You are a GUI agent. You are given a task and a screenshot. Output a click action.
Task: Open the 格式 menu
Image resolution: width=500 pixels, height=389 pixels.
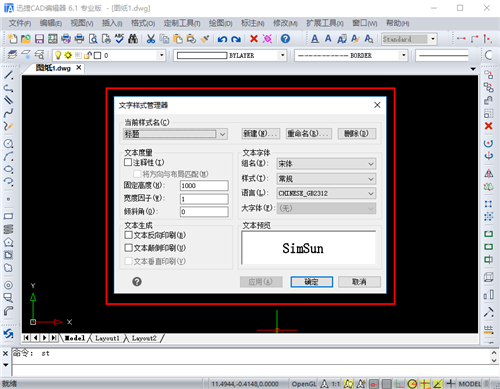point(143,23)
